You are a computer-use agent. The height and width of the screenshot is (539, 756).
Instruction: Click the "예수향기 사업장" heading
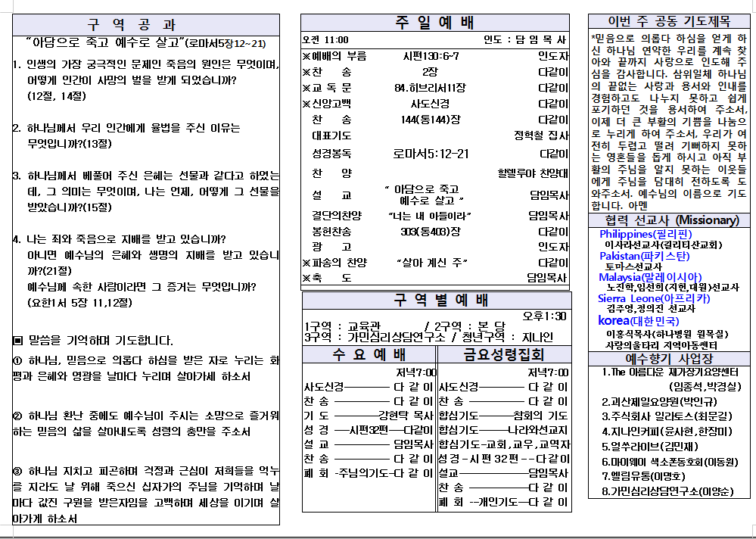669,359
